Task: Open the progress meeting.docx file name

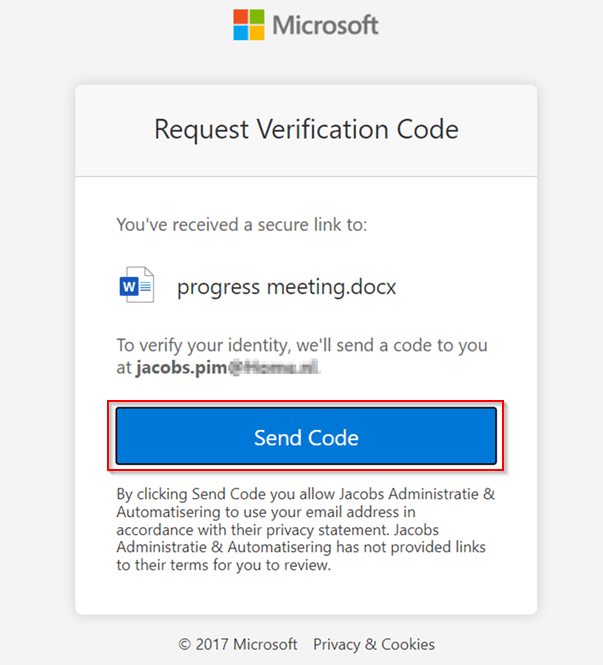Action: (287, 287)
